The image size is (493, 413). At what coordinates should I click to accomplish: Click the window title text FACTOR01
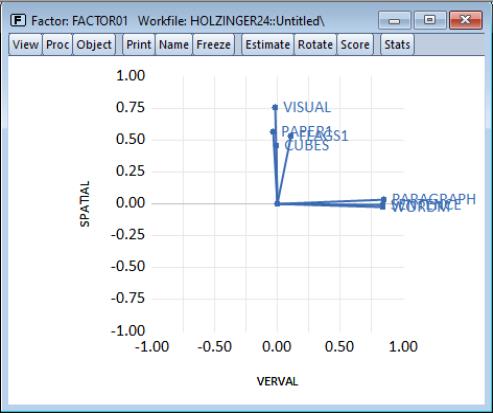[100, 21]
